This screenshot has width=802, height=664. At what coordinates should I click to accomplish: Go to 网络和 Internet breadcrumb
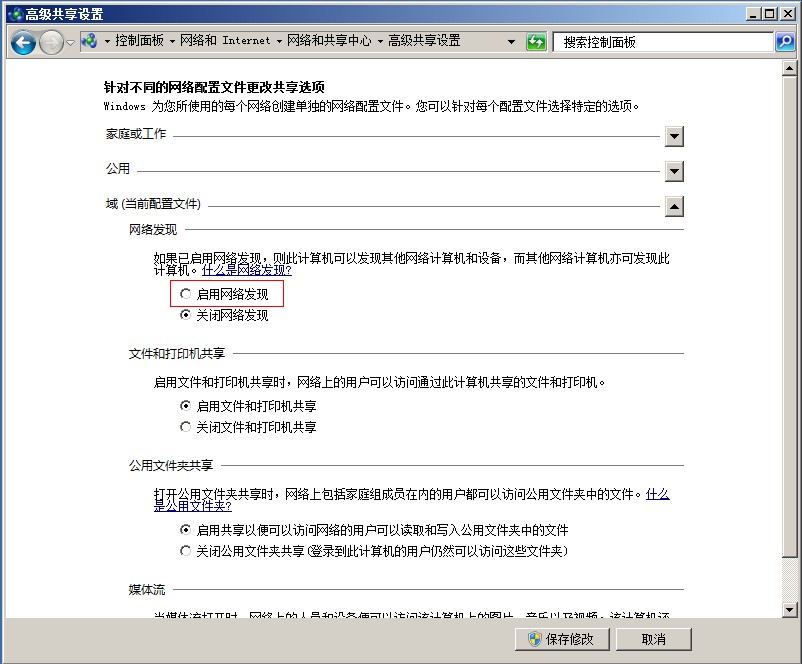(225, 40)
